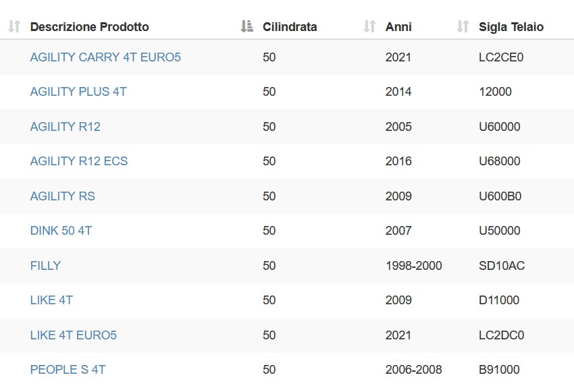Open the AGILITY RS product page
The image size is (574, 392).
(63, 196)
